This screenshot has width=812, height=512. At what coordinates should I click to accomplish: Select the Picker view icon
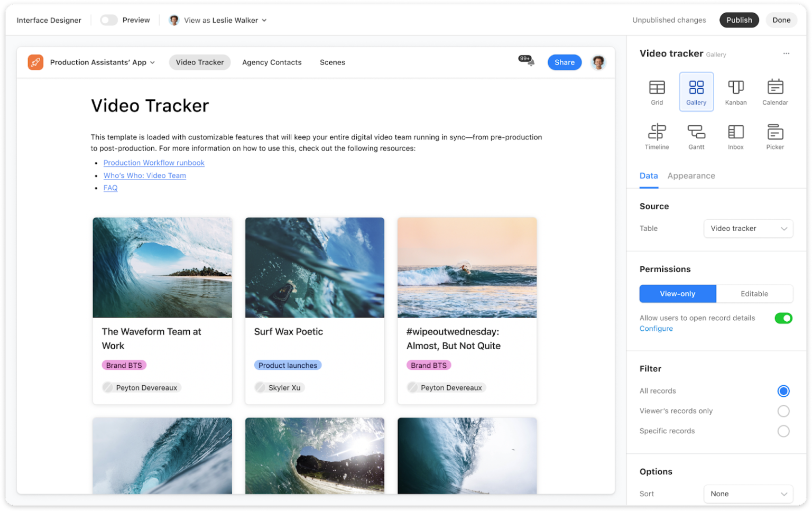point(775,136)
